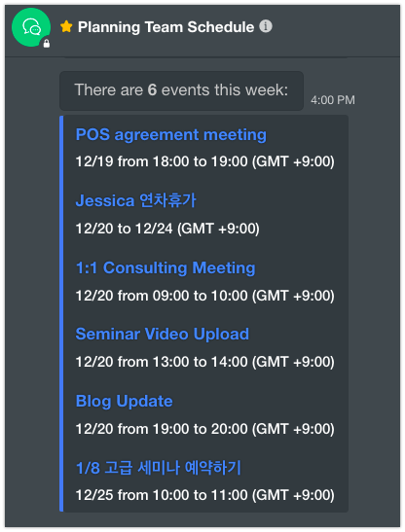Toggle the yellow favorite star
This screenshot has width=405, height=532.
[66, 26]
